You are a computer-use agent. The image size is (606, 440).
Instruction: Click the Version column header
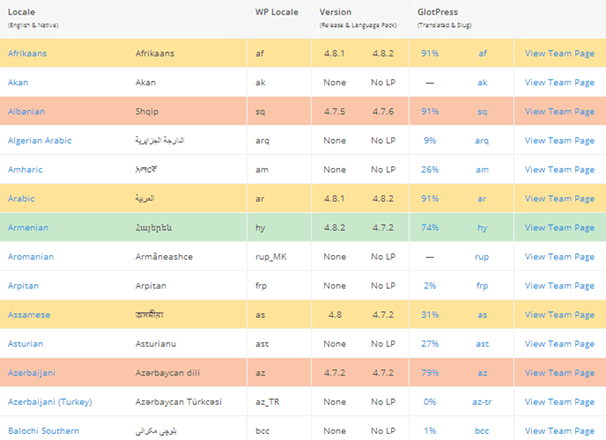click(336, 12)
